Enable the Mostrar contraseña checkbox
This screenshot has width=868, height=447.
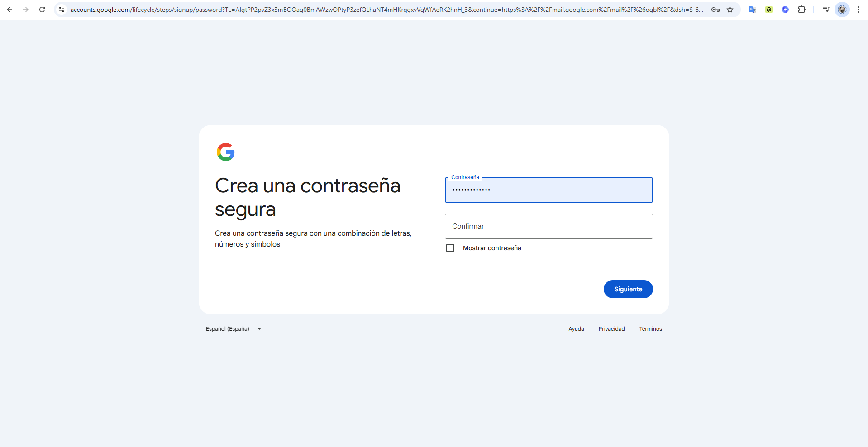pyautogui.click(x=450, y=248)
